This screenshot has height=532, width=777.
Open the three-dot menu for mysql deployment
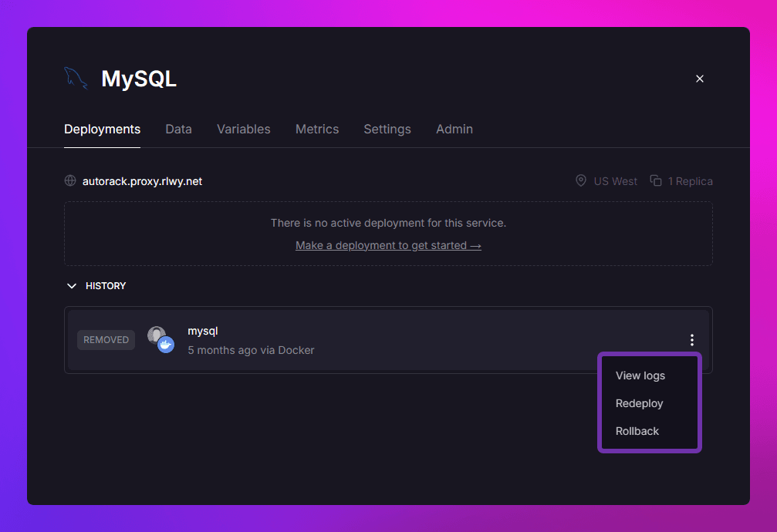(692, 340)
